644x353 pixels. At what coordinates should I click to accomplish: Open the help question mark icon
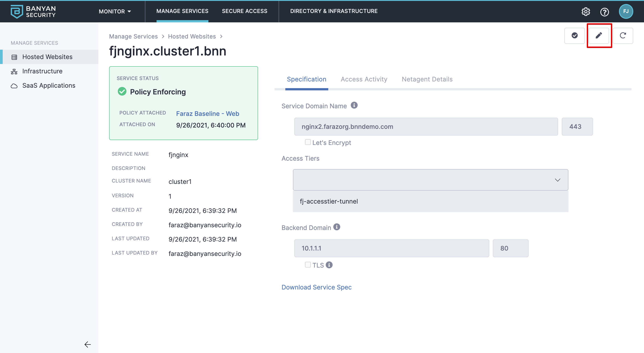click(x=604, y=12)
